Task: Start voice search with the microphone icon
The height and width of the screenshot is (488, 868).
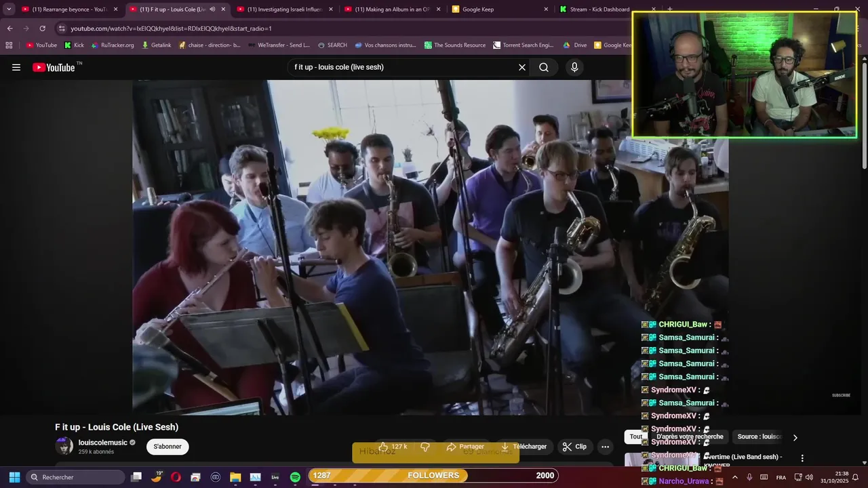Action: (574, 67)
